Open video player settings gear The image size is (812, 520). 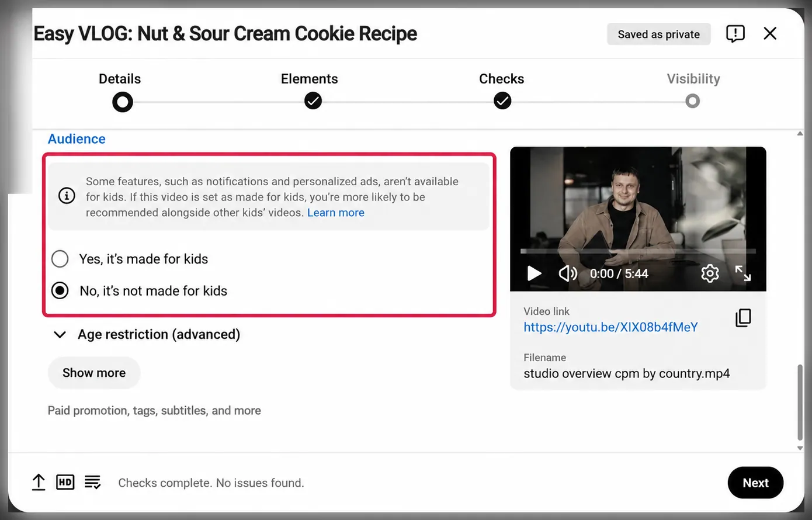(710, 273)
